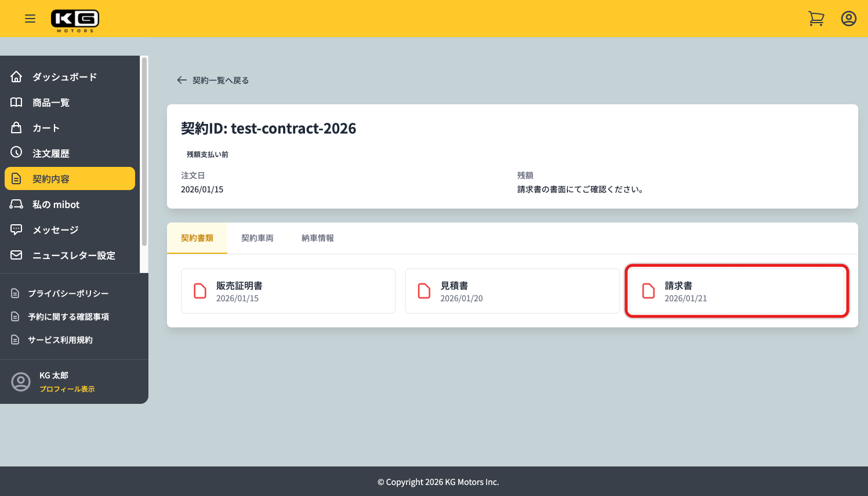The image size is (868, 496).
Task: Open the navigation with the hamburger menu icon
Action: click(30, 18)
